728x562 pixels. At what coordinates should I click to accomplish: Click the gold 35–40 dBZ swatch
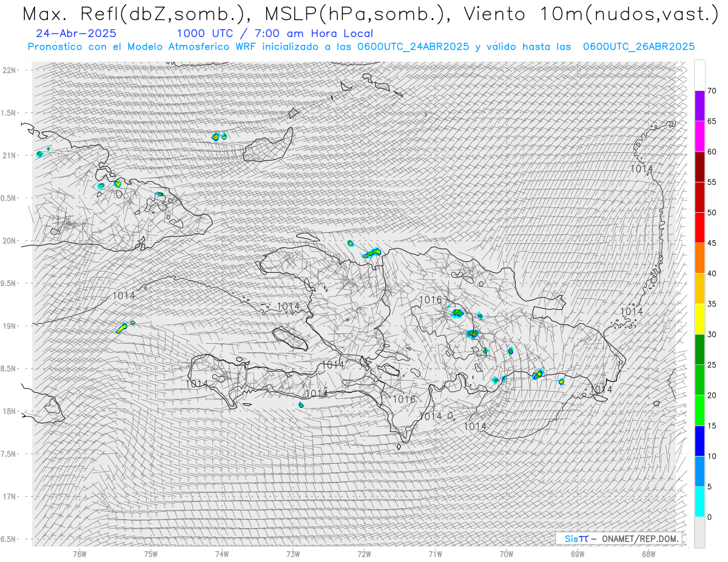coord(699,289)
